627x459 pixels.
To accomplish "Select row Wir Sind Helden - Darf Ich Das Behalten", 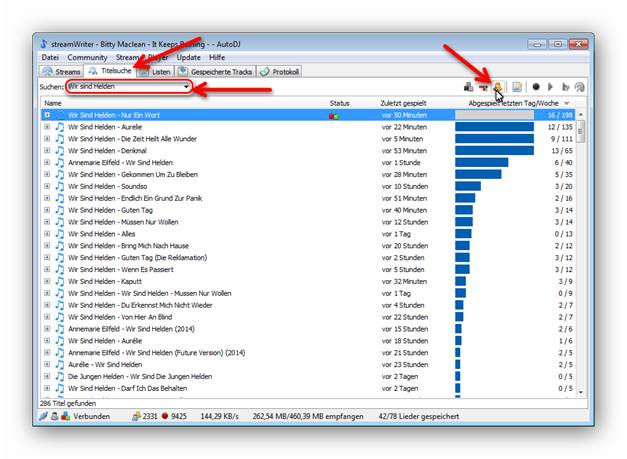I will [x=308, y=388].
